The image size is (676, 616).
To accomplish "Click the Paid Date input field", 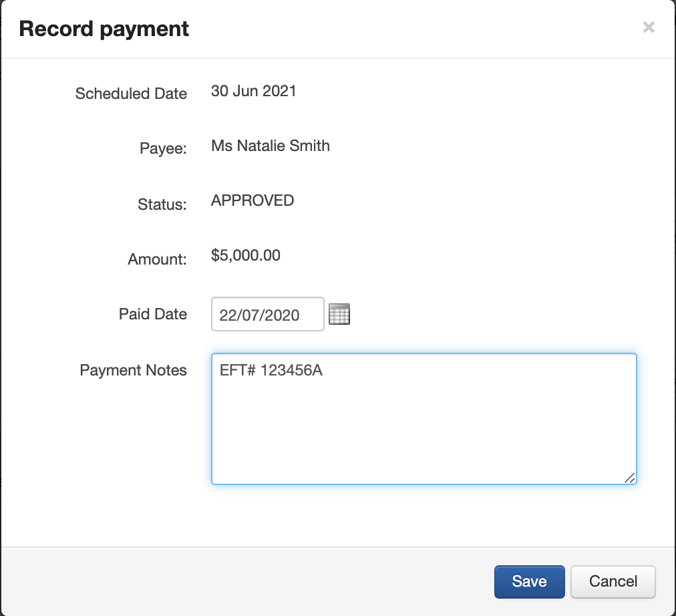I will pyautogui.click(x=267, y=315).
